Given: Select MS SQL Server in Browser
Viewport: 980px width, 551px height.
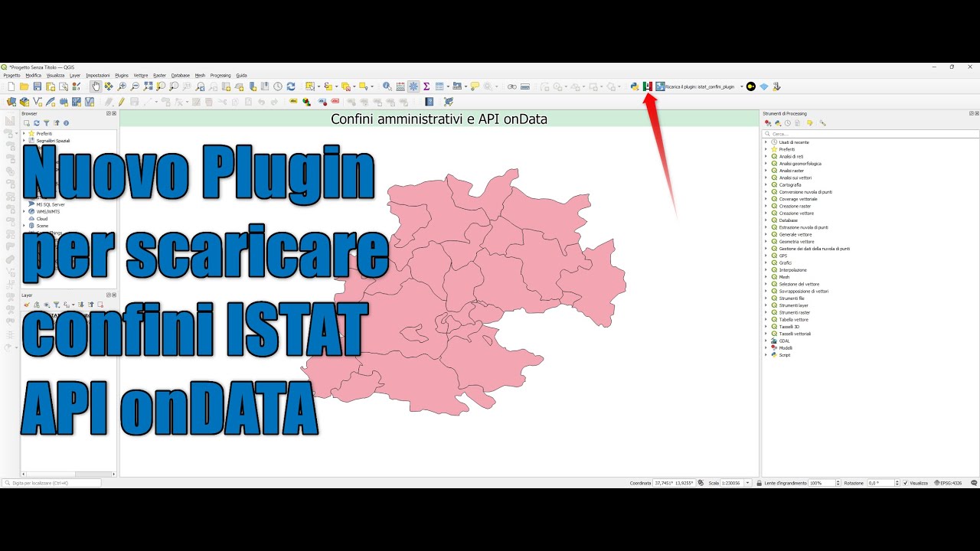Looking at the screenshot, I should click(51, 204).
